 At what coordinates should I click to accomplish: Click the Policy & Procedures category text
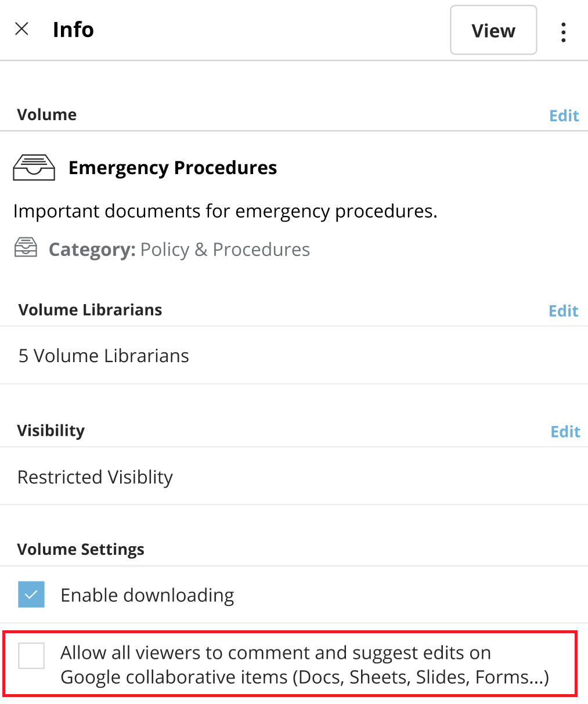pyautogui.click(x=225, y=249)
